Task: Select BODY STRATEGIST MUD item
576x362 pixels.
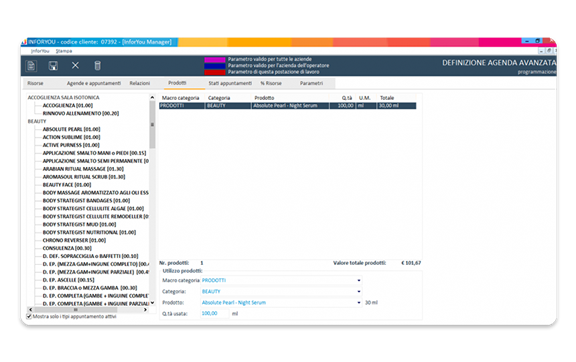Action: (79, 225)
